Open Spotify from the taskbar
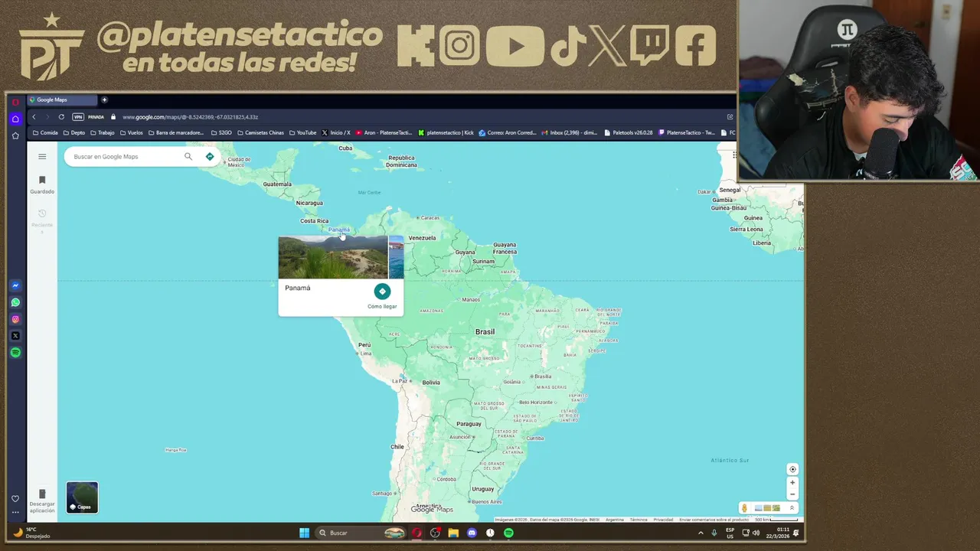The height and width of the screenshot is (551, 980). tap(508, 533)
